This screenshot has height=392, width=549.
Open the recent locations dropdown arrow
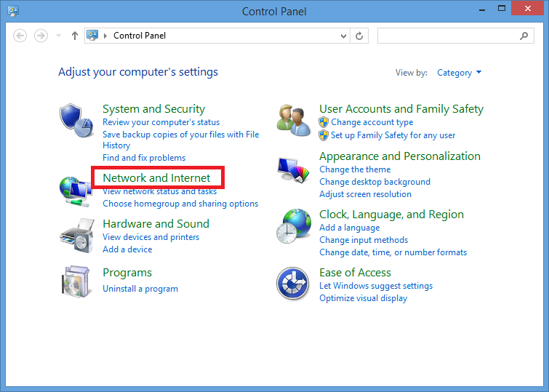click(58, 36)
